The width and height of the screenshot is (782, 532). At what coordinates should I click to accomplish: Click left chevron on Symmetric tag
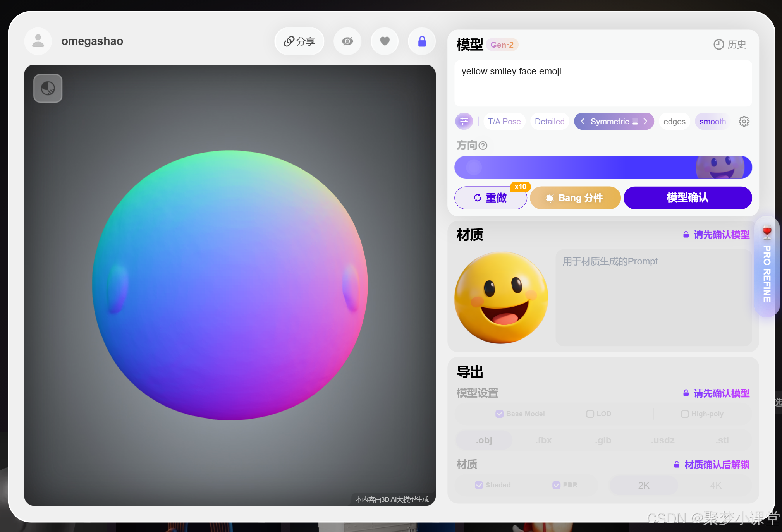[x=583, y=122]
